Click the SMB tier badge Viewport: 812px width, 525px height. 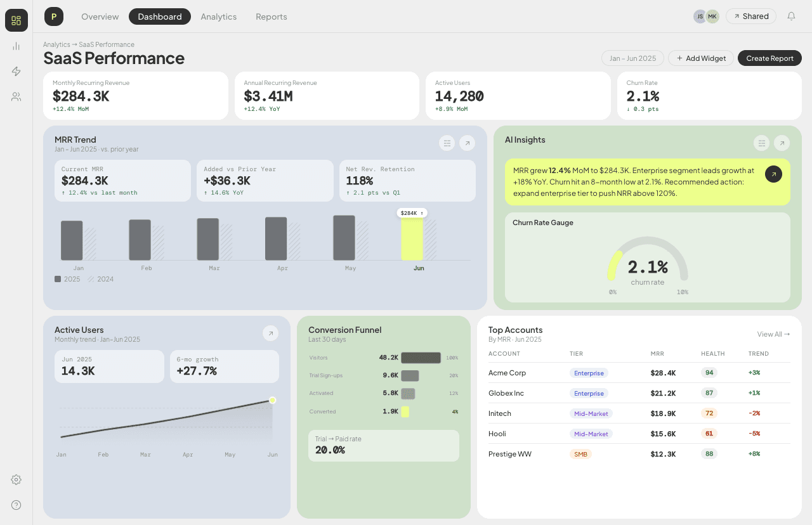(580, 454)
